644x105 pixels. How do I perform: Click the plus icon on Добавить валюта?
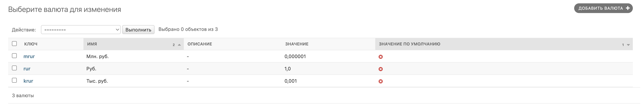pyautogui.click(x=627, y=8)
